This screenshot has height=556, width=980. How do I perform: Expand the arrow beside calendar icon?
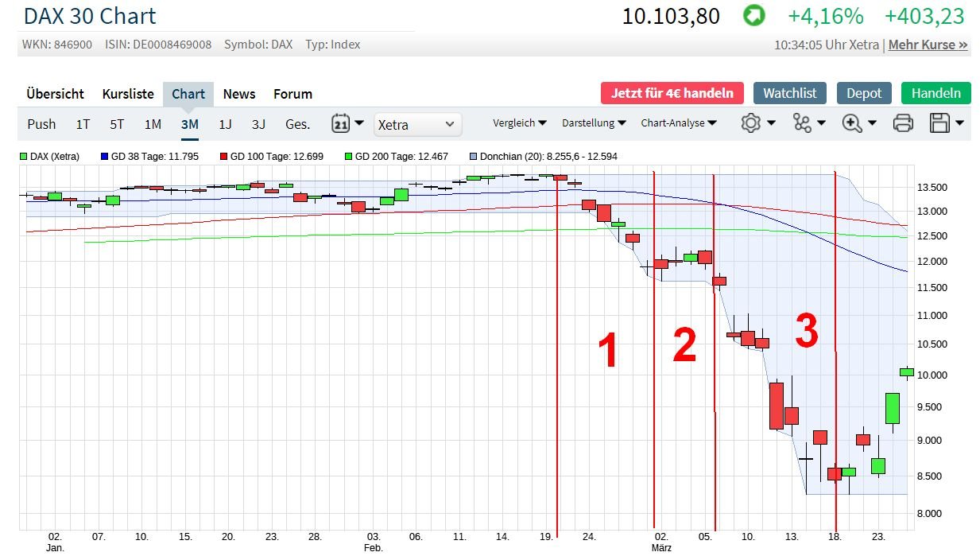coord(359,123)
